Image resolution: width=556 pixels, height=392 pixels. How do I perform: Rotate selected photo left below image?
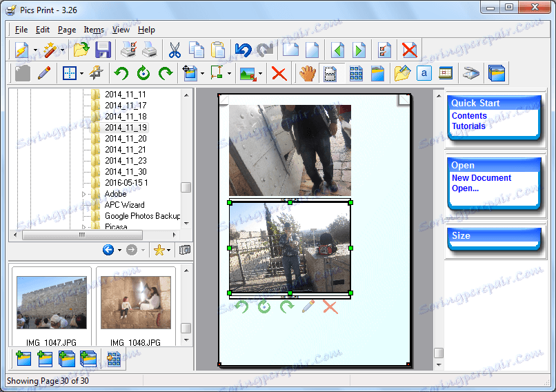click(242, 306)
